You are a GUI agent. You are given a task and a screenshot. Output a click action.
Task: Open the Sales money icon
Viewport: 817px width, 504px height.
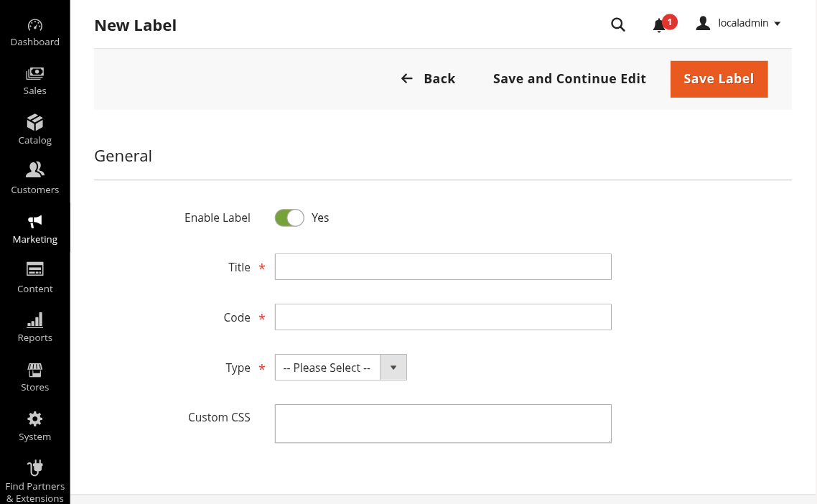coord(34,73)
